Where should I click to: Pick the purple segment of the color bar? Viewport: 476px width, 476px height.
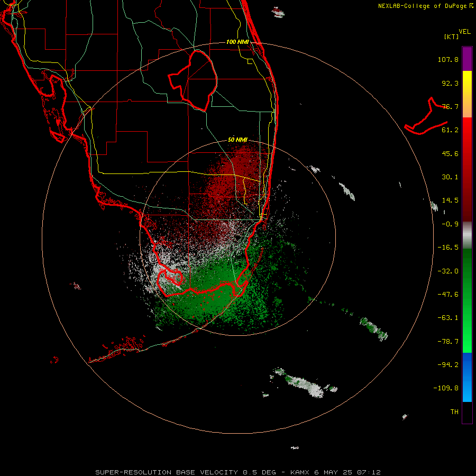coord(467,59)
